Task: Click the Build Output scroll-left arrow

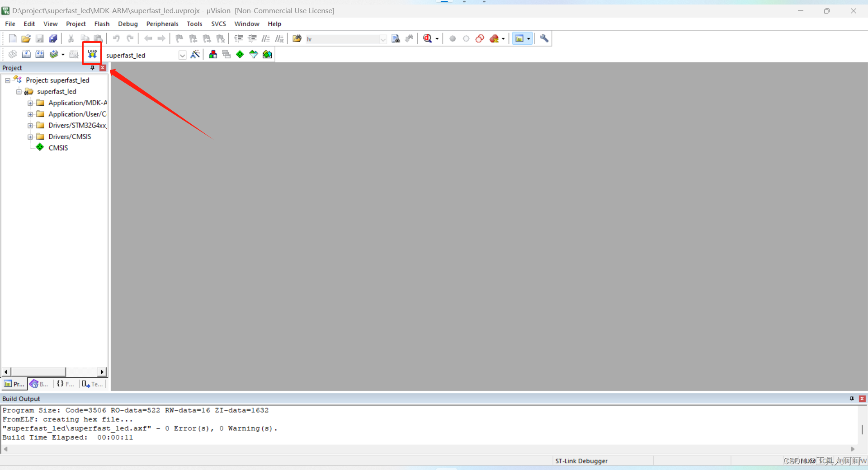Action: [5, 449]
